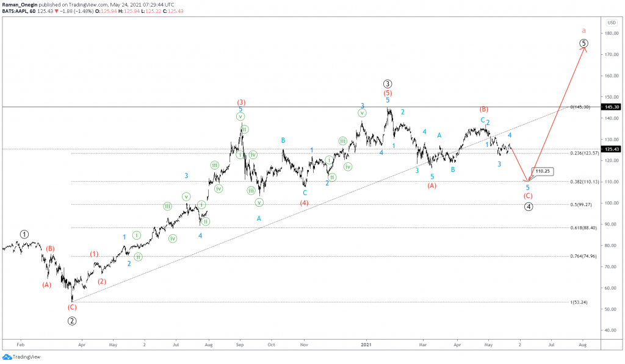Select the circled wave ④ label on the right
Screen dimensions: 625x364
click(x=529, y=207)
